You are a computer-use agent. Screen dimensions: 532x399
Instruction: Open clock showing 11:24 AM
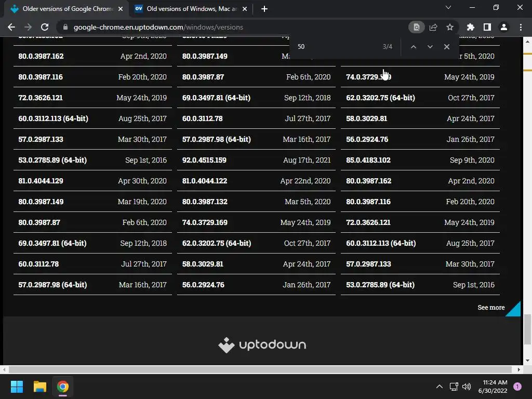pos(493,387)
